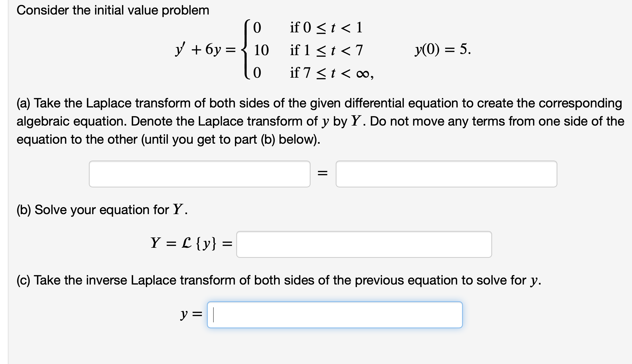Click the left answer box in part (a)
This screenshot has height=364, width=632.
199,174
